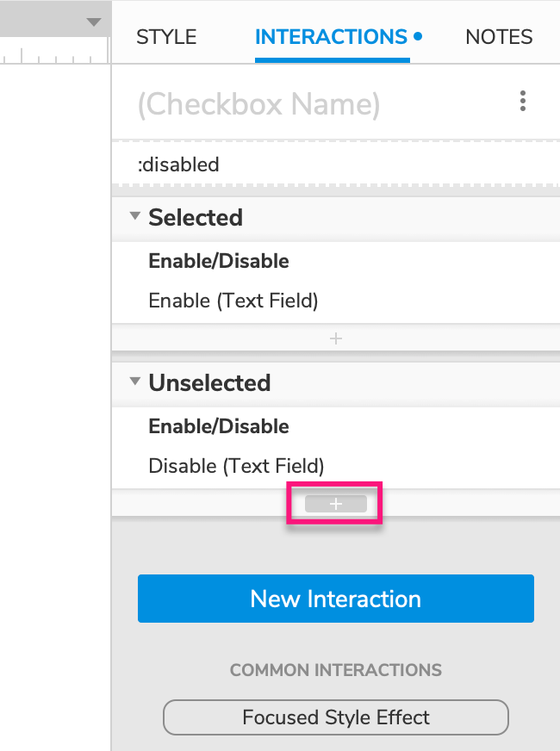Collapse Unselected section with its triangle
The height and width of the screenshot is (751, 560).
[134, 382]
